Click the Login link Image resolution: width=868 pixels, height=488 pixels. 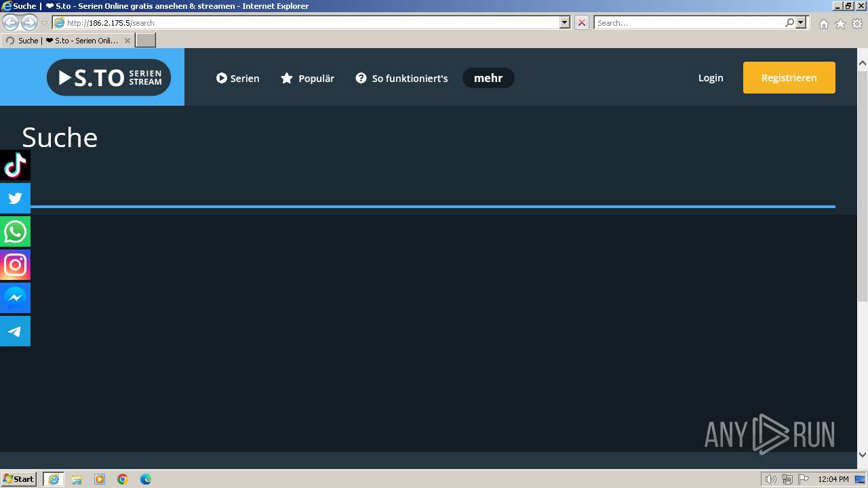pos(711,78)
